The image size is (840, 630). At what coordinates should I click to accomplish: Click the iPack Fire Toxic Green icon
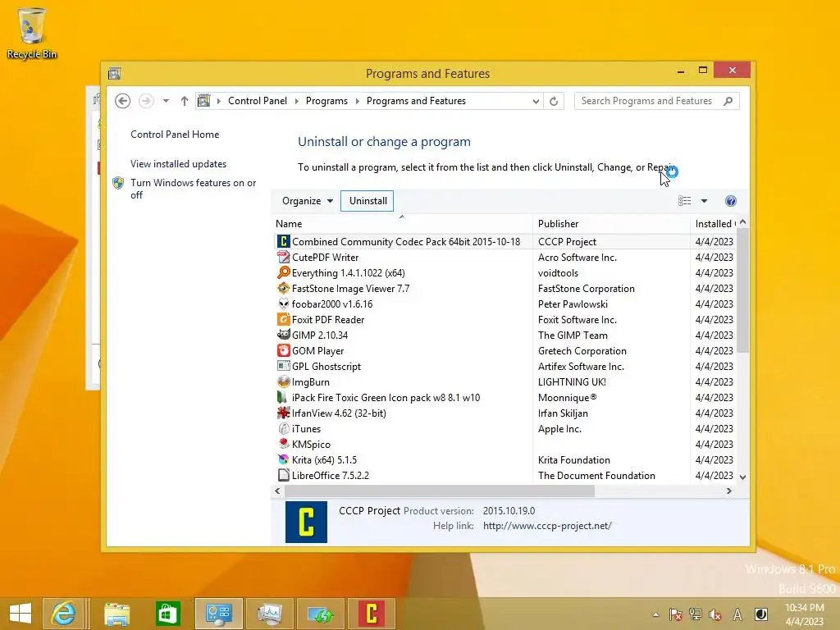point(283,398)
